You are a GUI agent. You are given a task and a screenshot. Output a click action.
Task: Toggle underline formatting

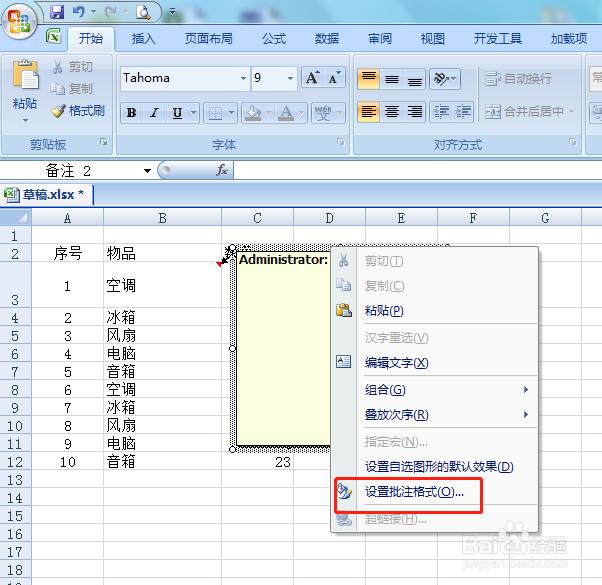[177, 112]
